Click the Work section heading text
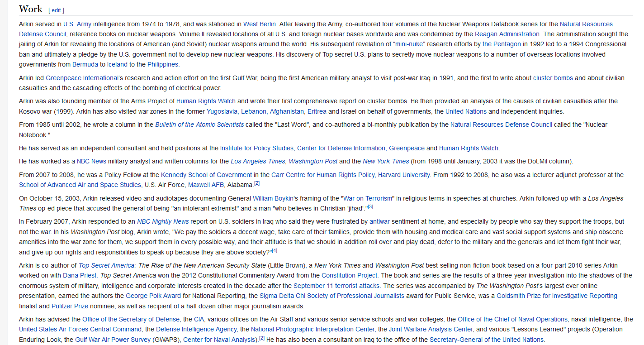The width and height of the screenshot is (644, 345). pyautogui.click(x=31, y=9)
